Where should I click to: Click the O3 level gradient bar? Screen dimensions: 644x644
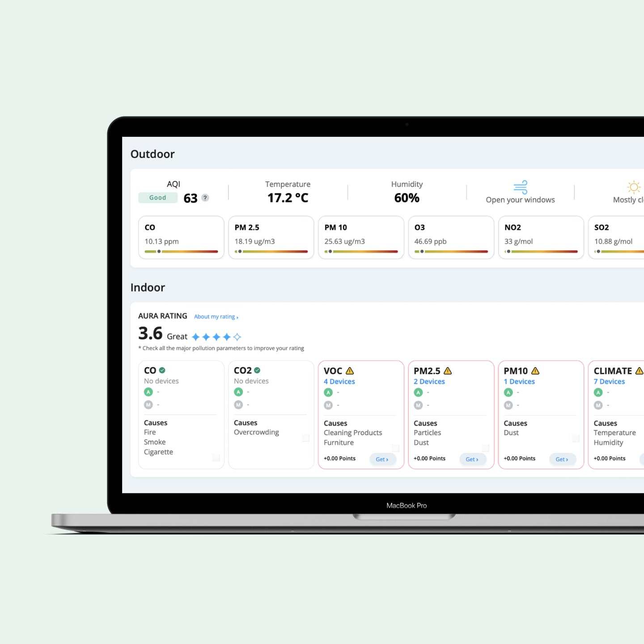(x=451, y=251)
